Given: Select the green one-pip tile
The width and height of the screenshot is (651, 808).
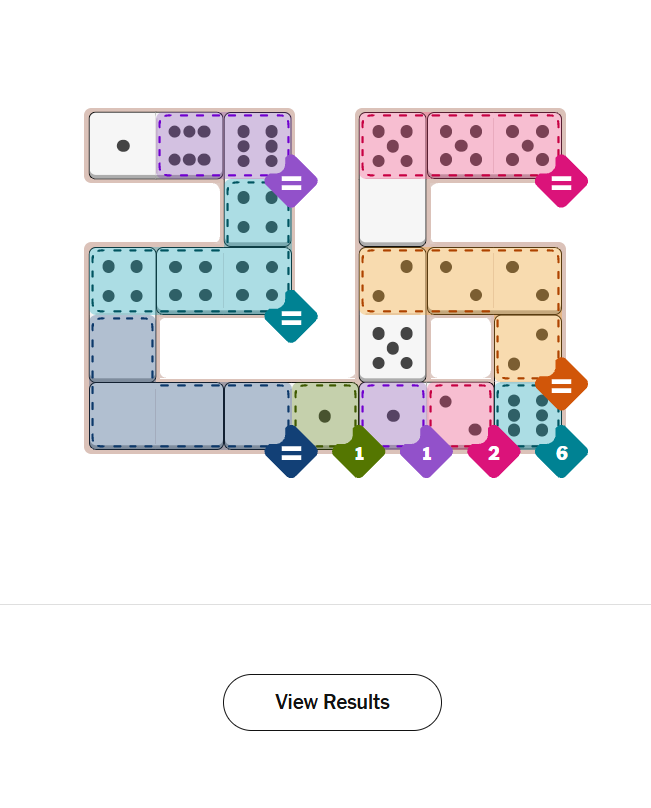Looking at the screenshot, I should (x=325, y=415).
